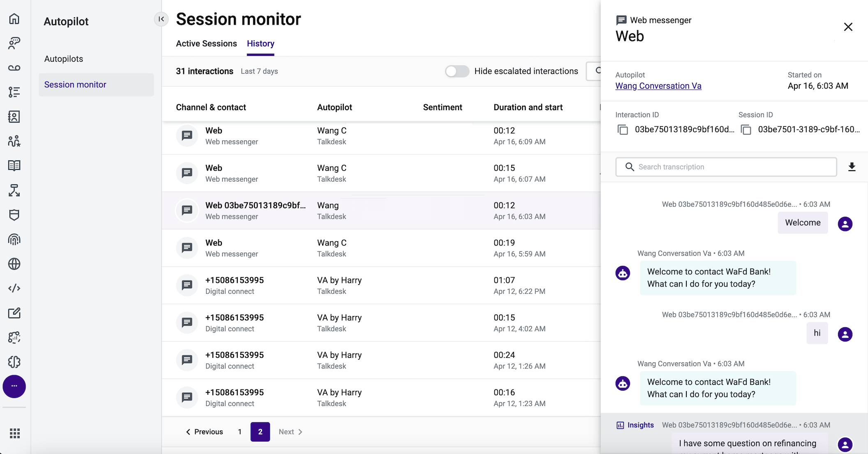Screen dimensions: 868x454
Task: Open the Wang Conversation Va autopilot link
Action: 658,86
